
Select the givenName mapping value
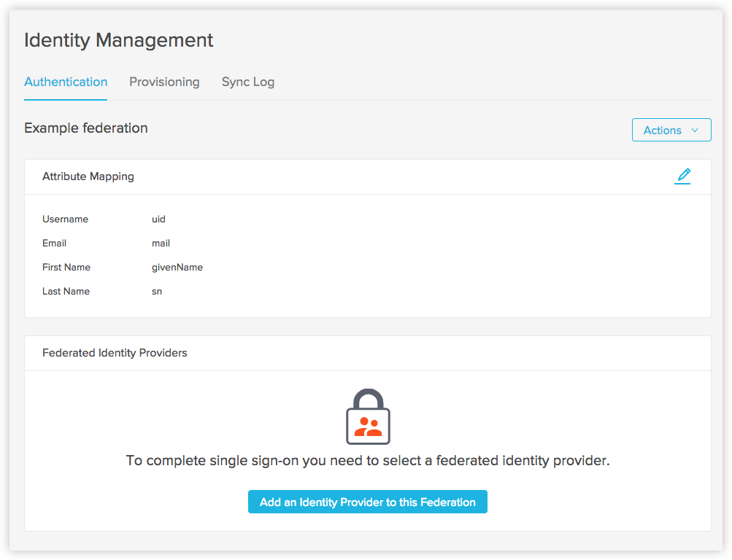coord(177,267)
